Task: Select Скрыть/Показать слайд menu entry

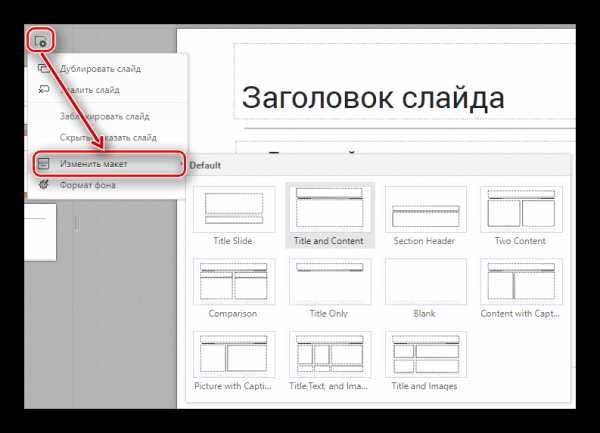Action: 108,137
